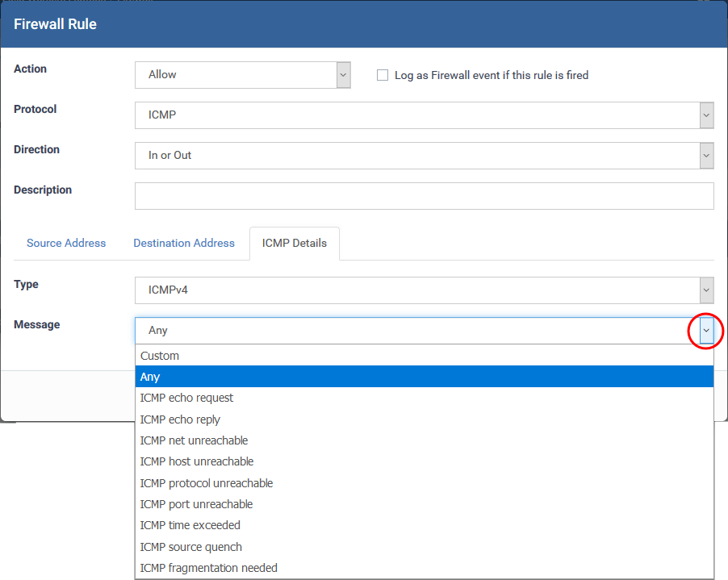The width and height of the screenshot is (728, 580).
Task: Pick ICMP fragmentation needed option
Action: tap(208, 568)
